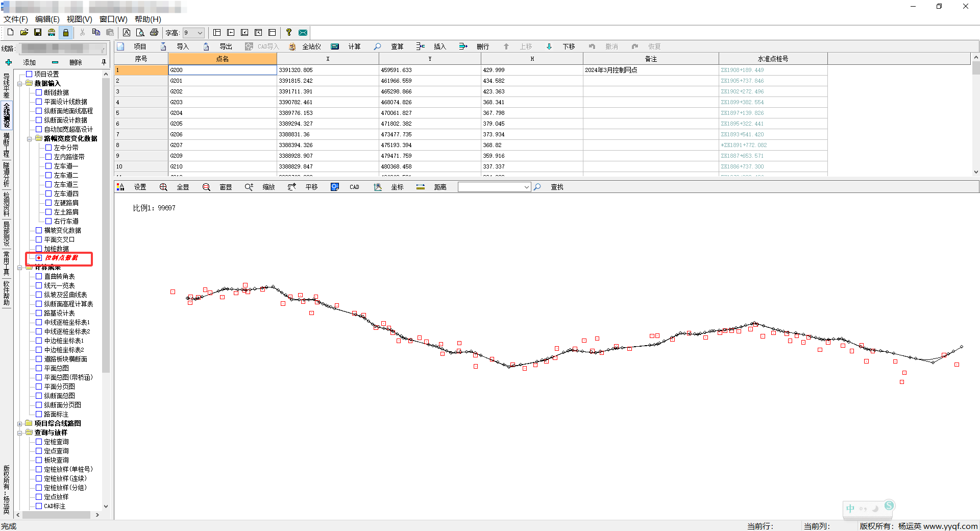Click the 水准点桩号 column header

(x=773, y=59)
